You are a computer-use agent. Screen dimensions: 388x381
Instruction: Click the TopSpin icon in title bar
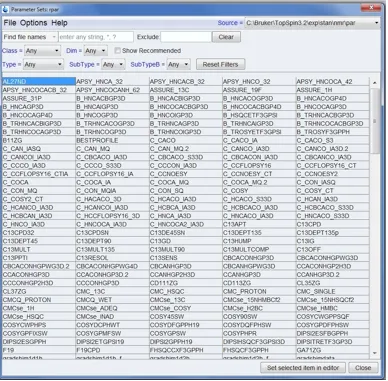coord(5,9)
